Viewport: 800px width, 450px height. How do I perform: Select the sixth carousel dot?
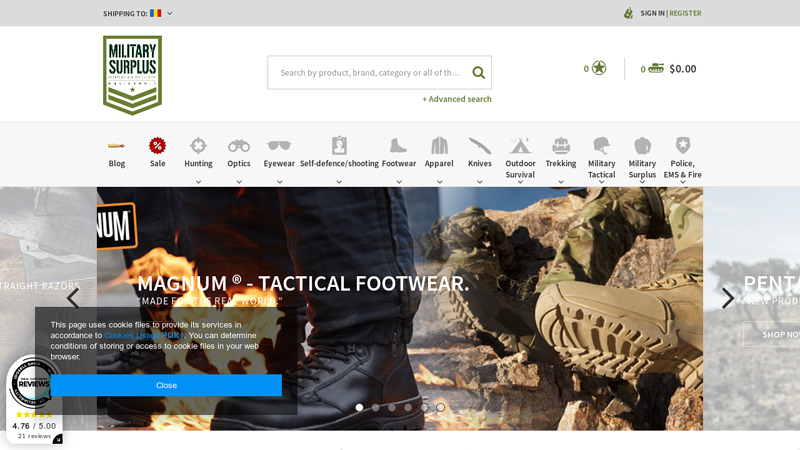point(440,407)
